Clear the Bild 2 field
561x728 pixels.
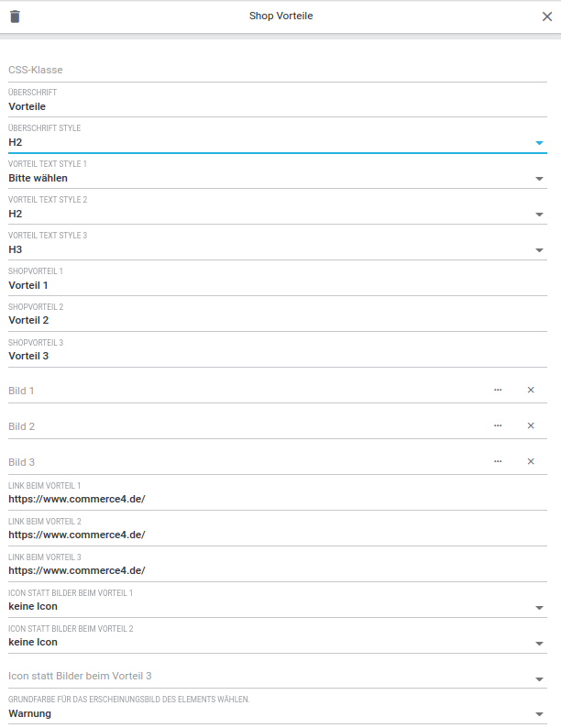[x=531, y=425]
